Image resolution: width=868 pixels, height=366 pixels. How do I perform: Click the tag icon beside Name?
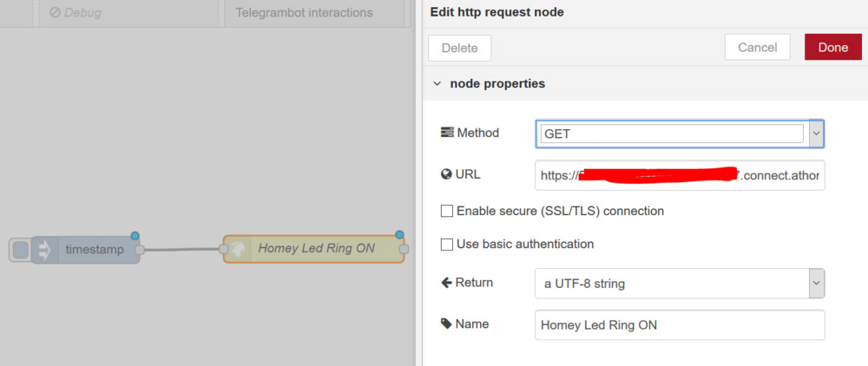446,324
